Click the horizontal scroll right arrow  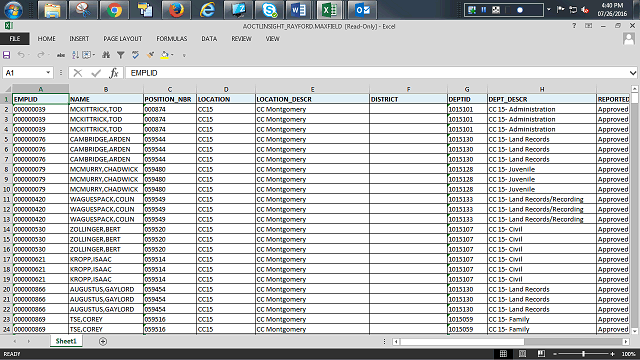[x=626, y=341]
